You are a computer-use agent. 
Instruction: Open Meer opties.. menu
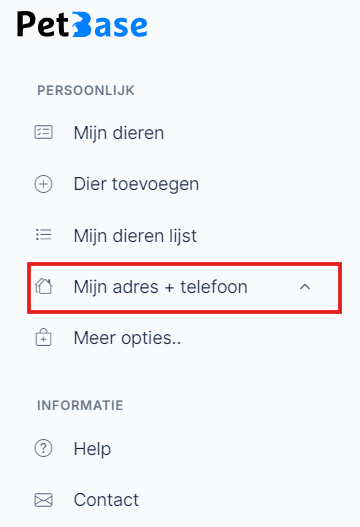tap(127, 338)
